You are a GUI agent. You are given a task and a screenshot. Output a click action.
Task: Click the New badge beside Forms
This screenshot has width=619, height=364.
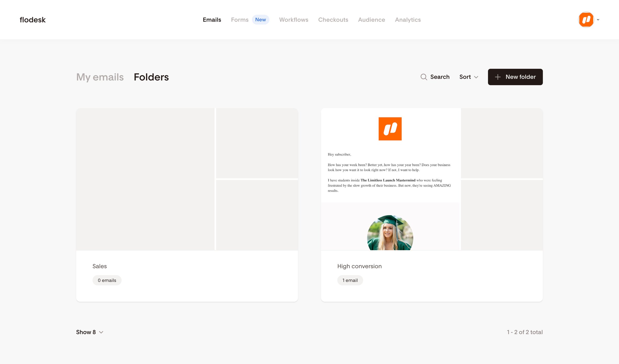[x=260, y=20]
